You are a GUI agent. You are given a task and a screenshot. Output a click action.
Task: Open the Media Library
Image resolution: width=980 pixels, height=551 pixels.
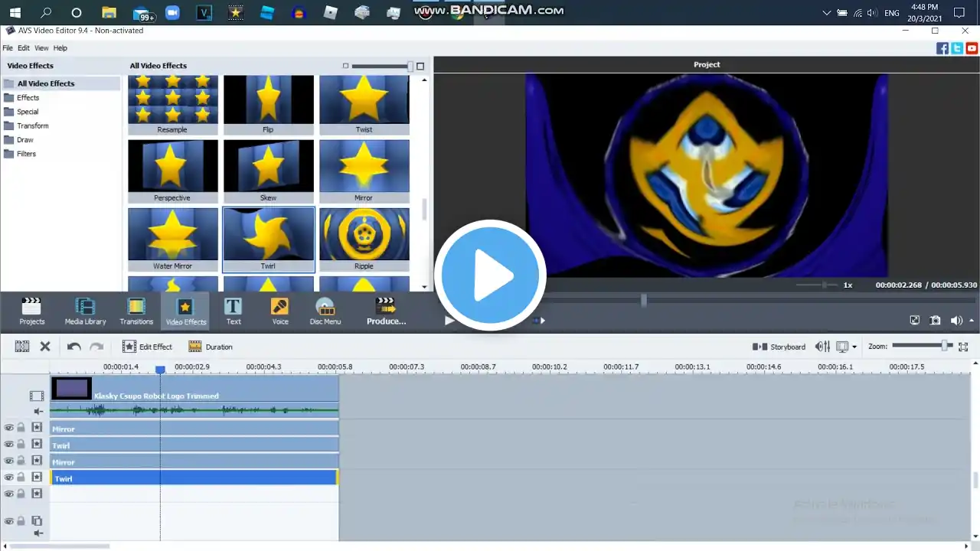(x=85, y=311)
